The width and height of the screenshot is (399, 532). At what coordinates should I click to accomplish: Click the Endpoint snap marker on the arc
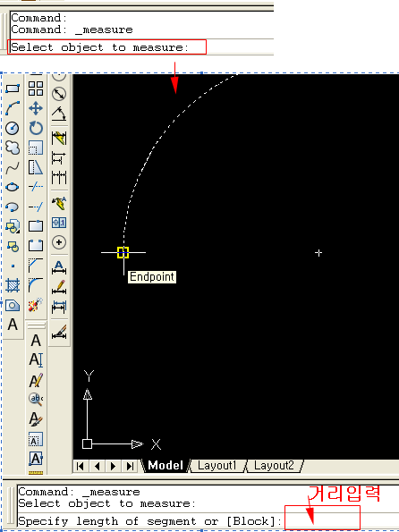(x=123, y=253)
